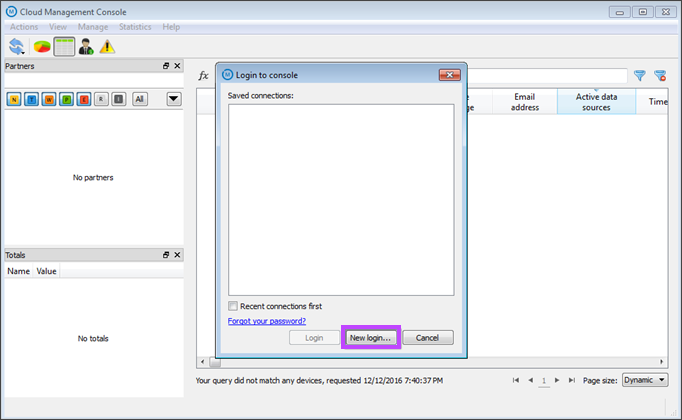Image resolution: width=682 pixels, height=420 pixels.
Task: Toggle the orange W partner filter
Action: (x=49, y=100)
